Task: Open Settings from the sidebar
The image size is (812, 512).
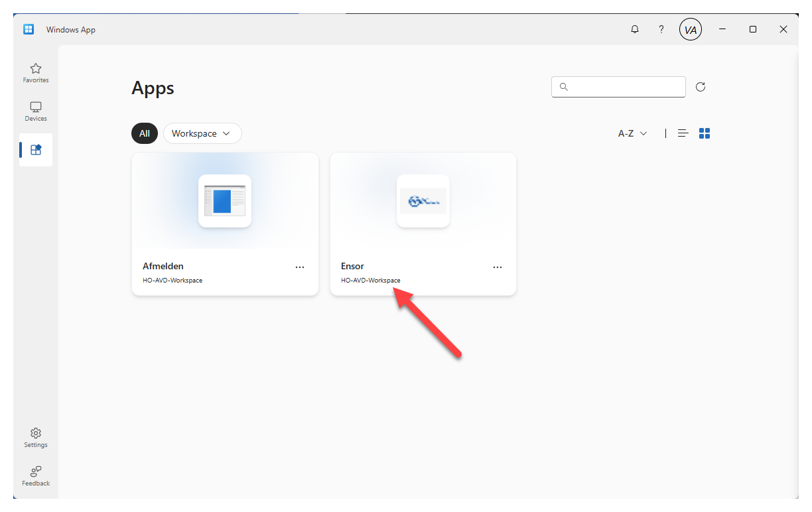Action: (x=36, y=438)
